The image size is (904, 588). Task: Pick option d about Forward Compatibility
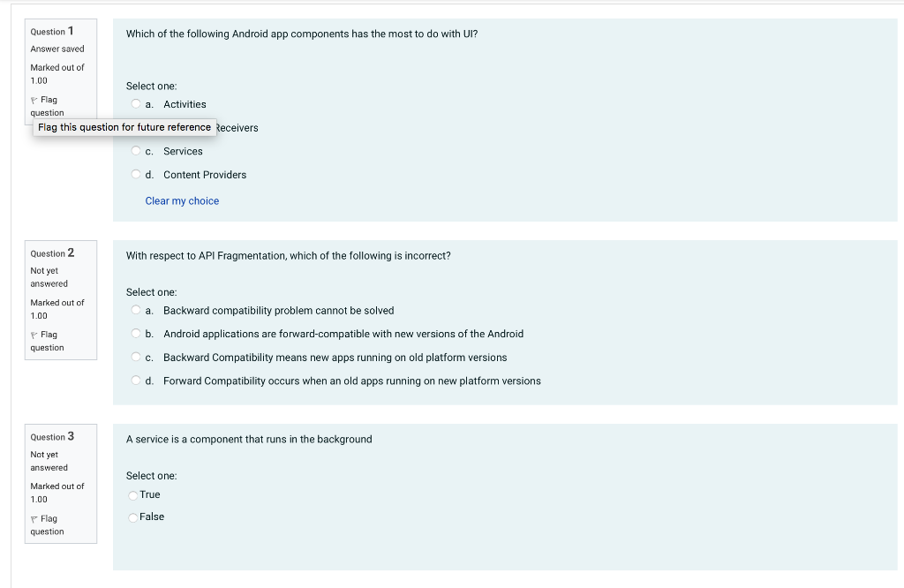135,380
